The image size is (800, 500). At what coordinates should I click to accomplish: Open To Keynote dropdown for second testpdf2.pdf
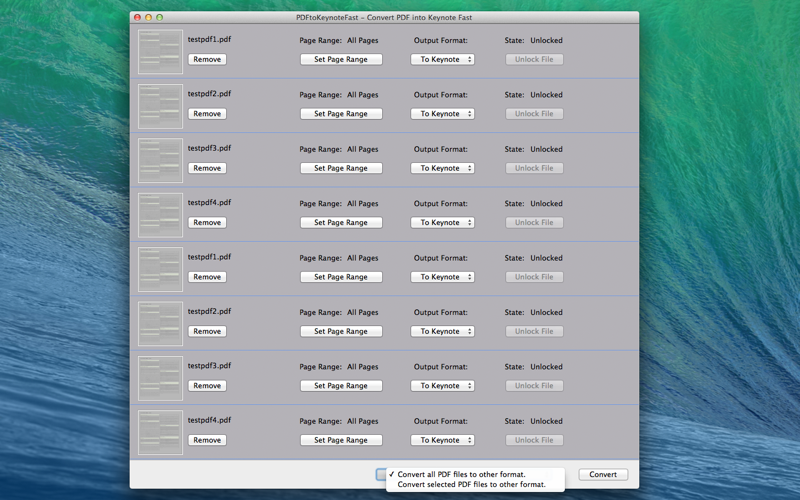coord(442,331)
